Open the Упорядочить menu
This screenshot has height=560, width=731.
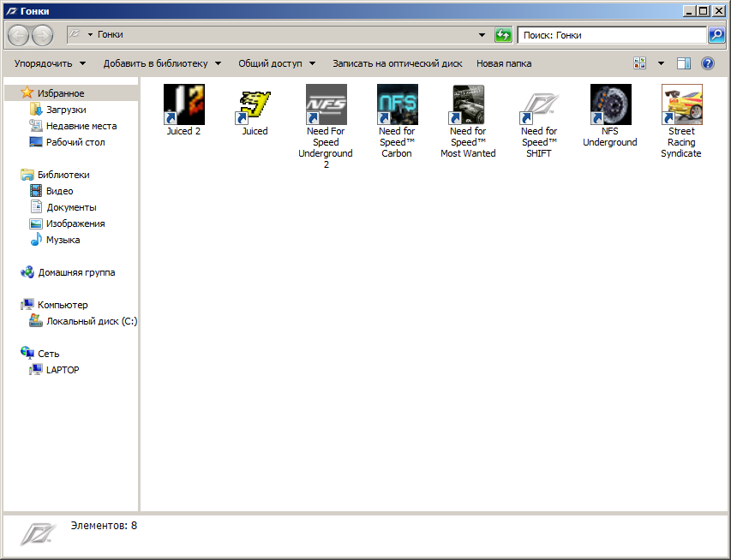tap(50, 63)
